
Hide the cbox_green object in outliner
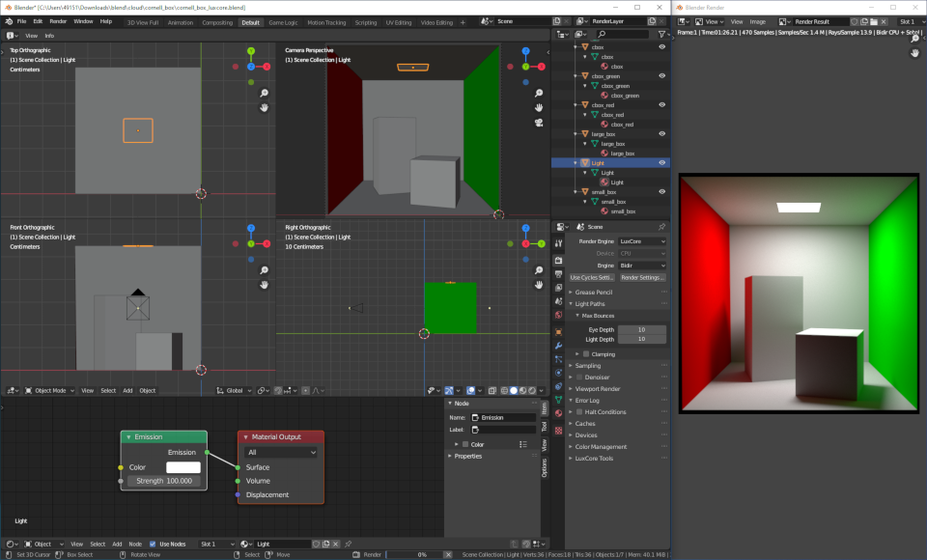tap(662, 76)
